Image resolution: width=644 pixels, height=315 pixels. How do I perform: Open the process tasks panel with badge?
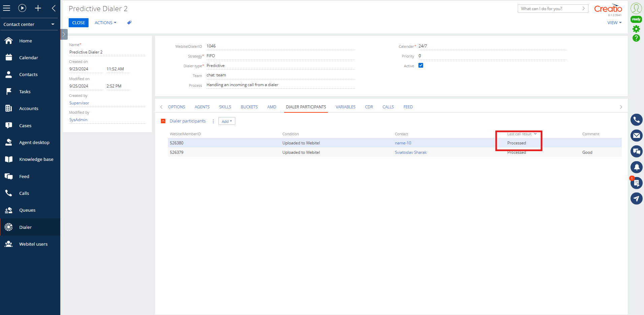(x=636, y=183)
